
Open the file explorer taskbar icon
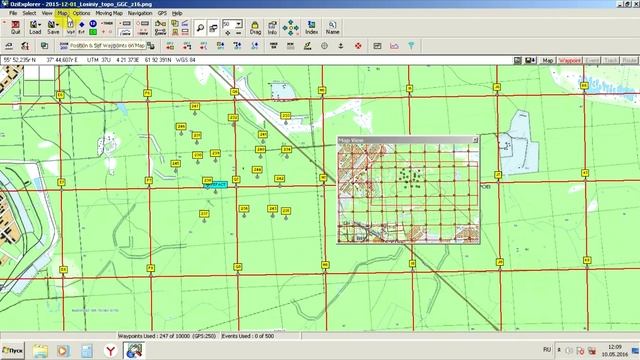[x=40, y=351]
